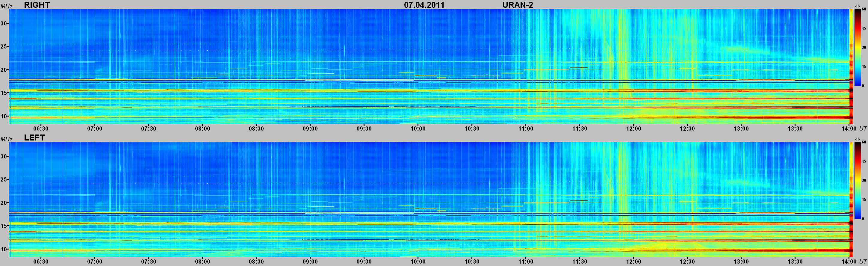The image size is (868, 266).
Task: Click the MHz axis label of RIGHT panel
Action: 6,6
